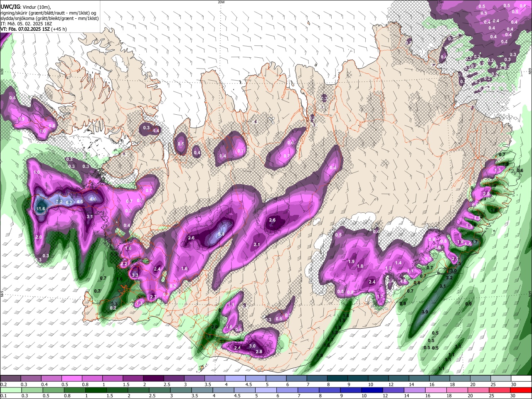Click the '15W' longitude label on top edge

[x=441, y=2]
